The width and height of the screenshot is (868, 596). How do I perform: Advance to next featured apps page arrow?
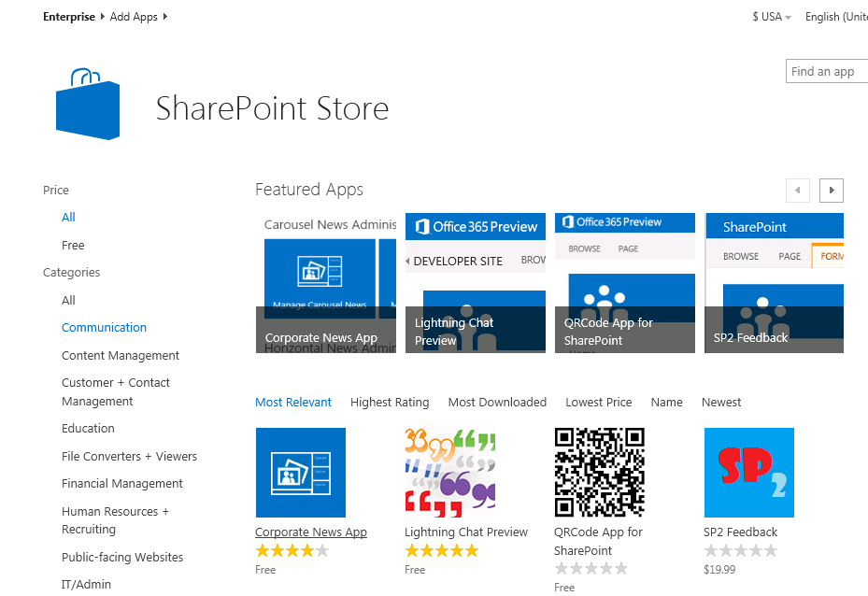coord(831,191)
